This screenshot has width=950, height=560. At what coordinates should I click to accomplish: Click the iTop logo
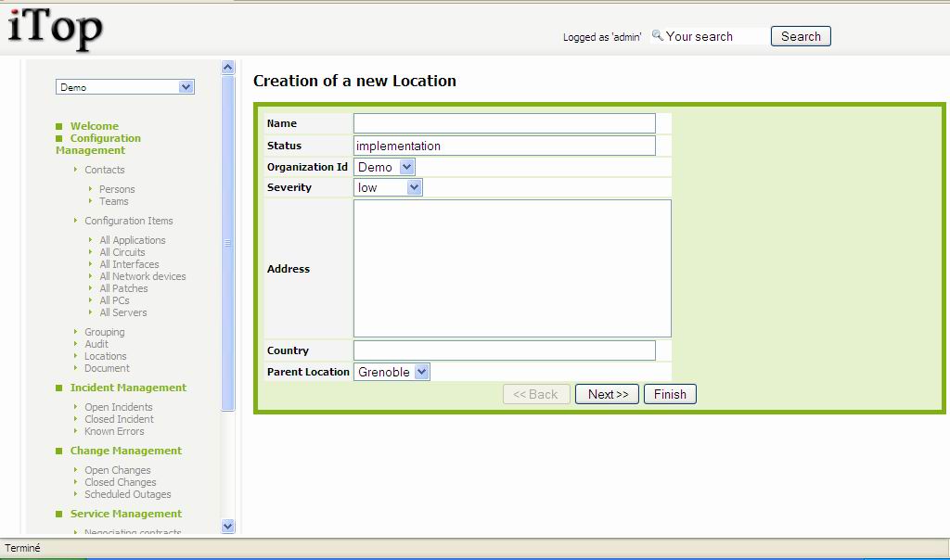click(55, 28)
